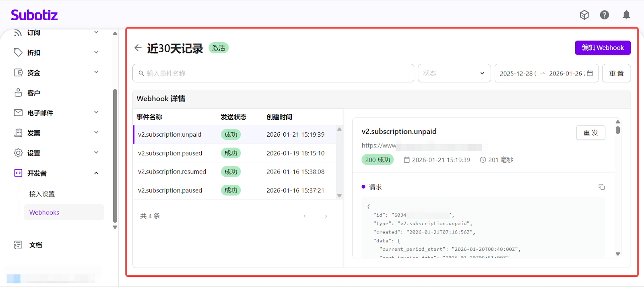
Task: Select the v2.subscription.resumed event row
Action: click(x=172, y=172)
